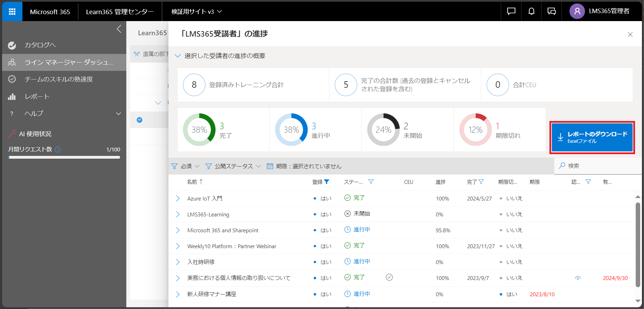Collapse the left navigation with the arrow icon
This screenshot has height=309, width=644.
pos(119,29)
